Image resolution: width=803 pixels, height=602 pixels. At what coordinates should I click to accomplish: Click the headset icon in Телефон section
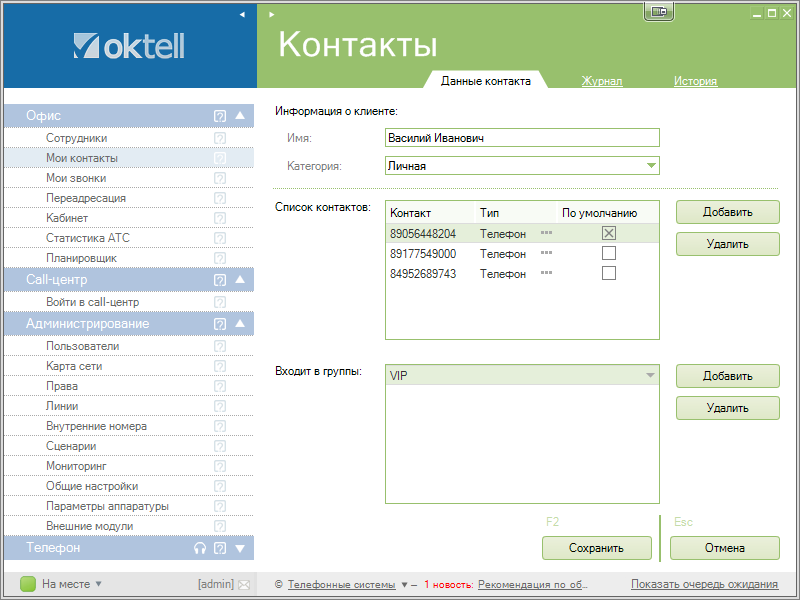click(x=200, y=548)
